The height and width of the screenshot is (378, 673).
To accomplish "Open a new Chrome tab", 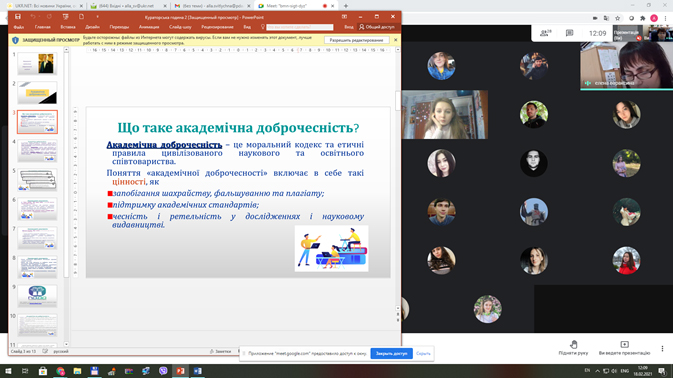I will pyautogui.click(x=346, y=6).
